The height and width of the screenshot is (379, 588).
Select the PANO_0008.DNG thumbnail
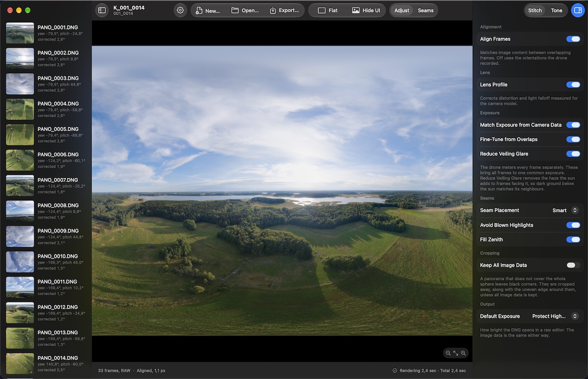(20, 211)
